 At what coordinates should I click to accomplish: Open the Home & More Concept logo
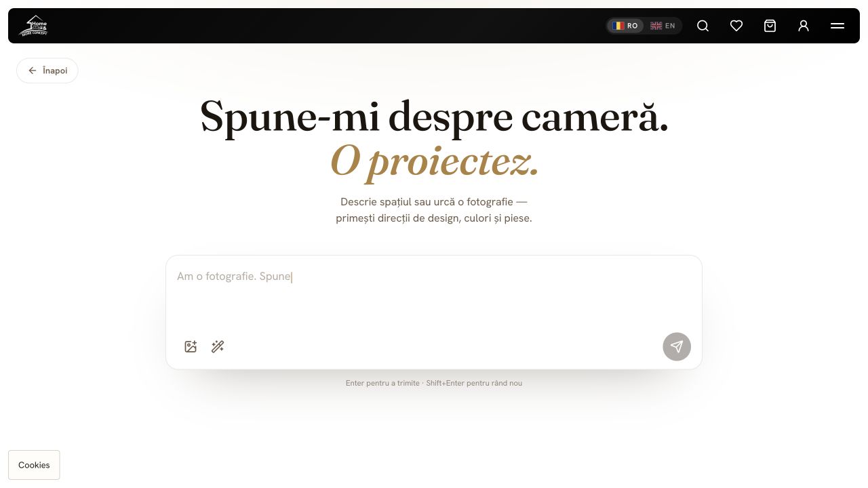33,26
